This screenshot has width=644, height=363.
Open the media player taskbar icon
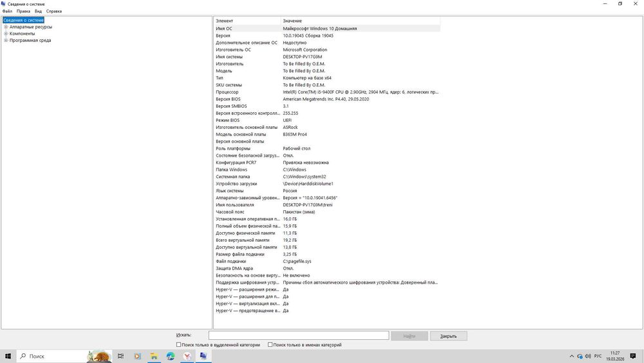(x=137, y=356)
